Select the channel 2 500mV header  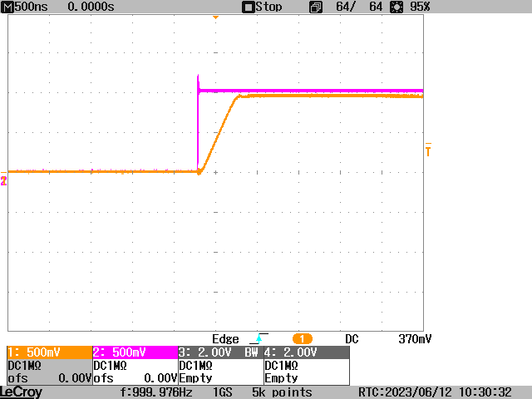135,352
